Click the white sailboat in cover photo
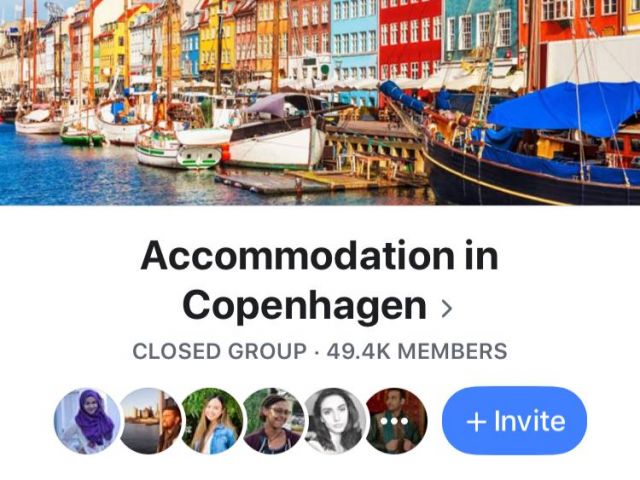 coord(276,135)
